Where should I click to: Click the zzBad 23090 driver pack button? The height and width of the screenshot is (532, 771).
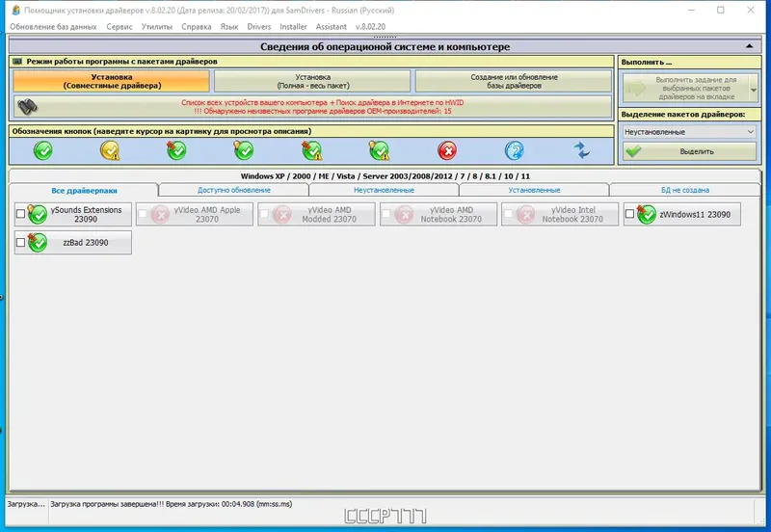tap(73, 243)
